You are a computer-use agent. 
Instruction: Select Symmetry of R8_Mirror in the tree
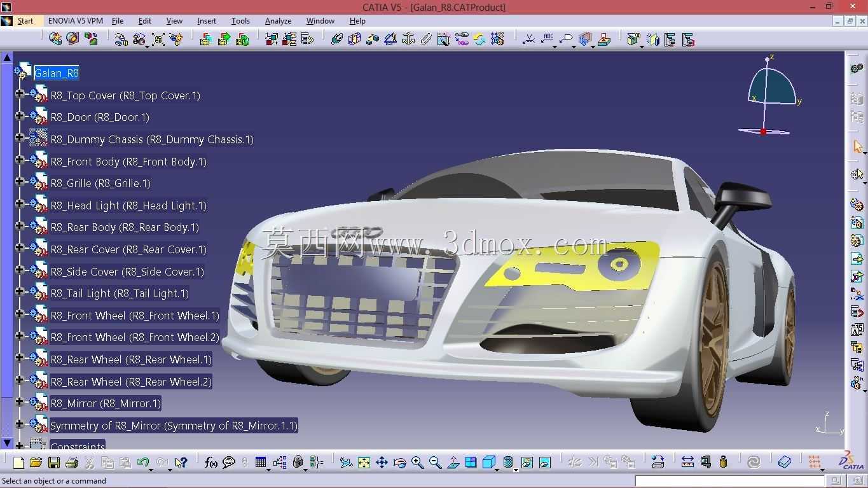tap(174, 426)
